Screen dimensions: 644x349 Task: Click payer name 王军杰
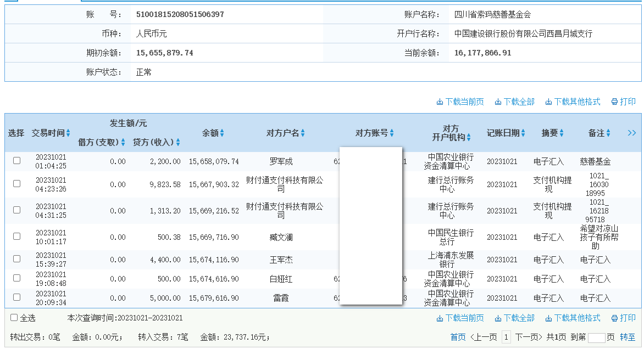[x=281, y=260]
